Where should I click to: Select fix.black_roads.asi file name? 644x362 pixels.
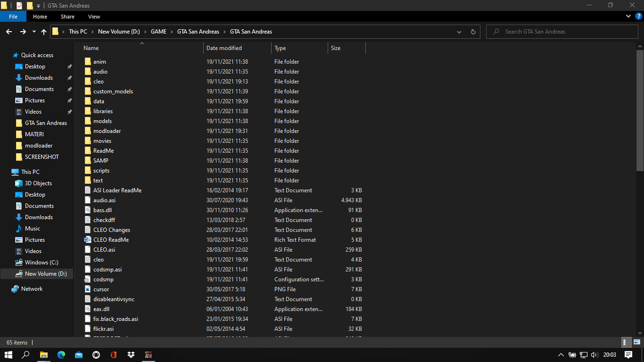(116, 319)
